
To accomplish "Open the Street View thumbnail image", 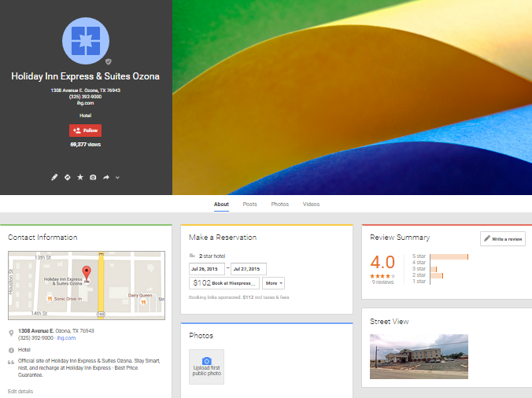I will point(419,356).
